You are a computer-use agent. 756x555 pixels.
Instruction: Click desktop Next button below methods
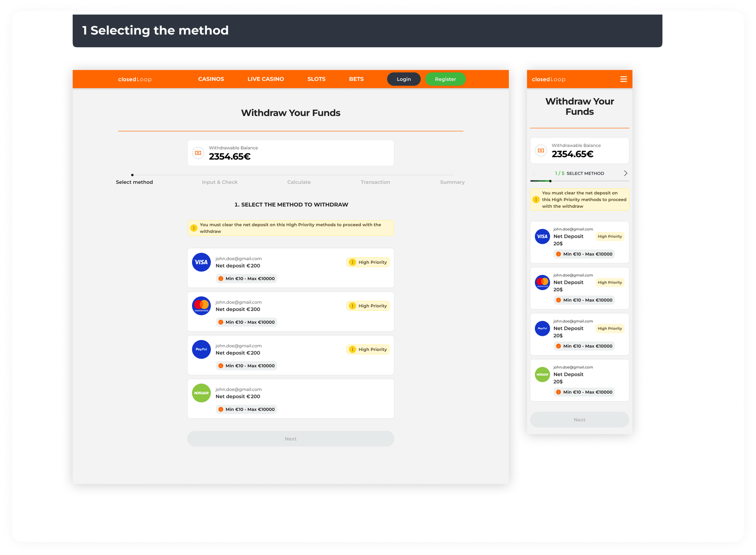tap(290, 439)
